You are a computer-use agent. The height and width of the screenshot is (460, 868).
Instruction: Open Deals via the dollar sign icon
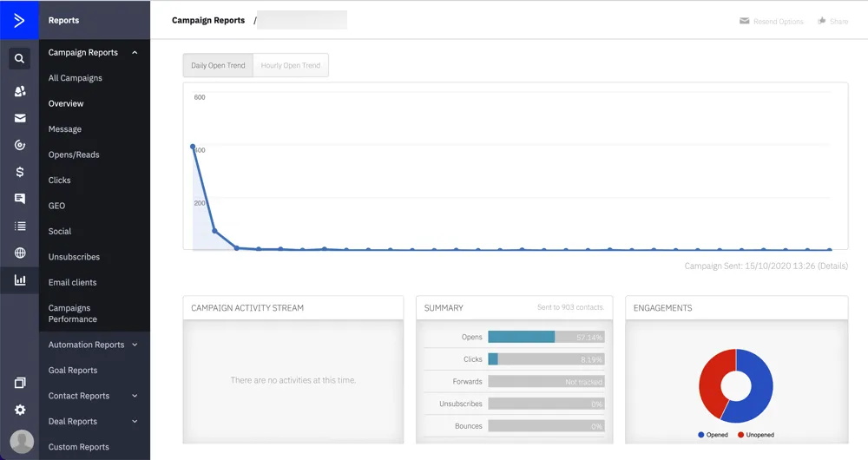click(19, 172)
